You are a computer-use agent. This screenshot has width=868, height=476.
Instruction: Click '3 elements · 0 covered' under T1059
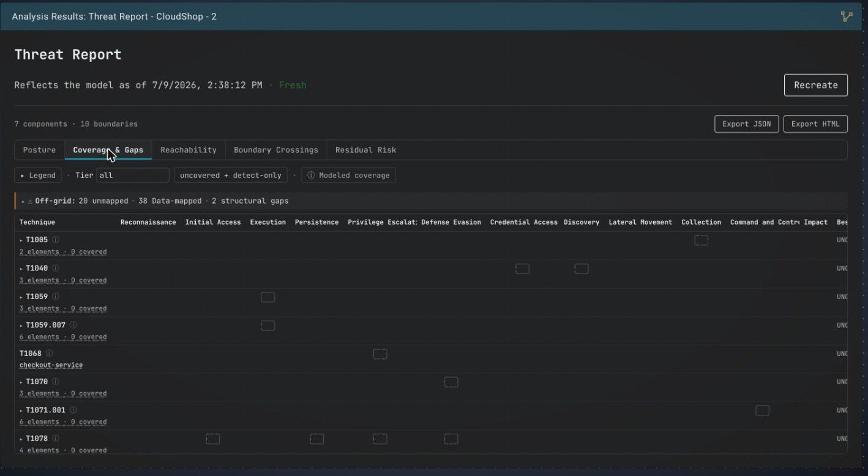63,308
